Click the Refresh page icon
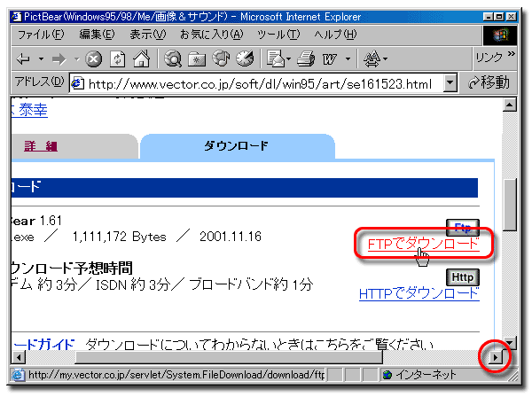The width and height of the screenshot is (532, 397). click(117, 59)
